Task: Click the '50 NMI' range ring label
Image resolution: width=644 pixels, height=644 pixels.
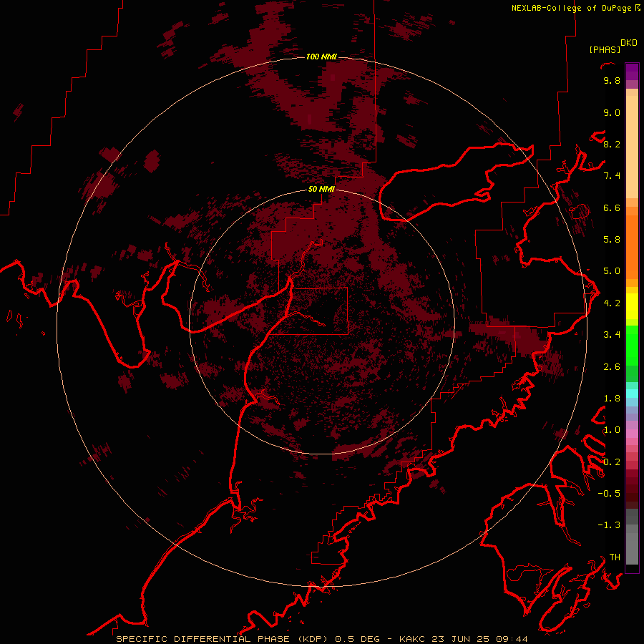Action: pyautogui.click(x=321, y=189)
